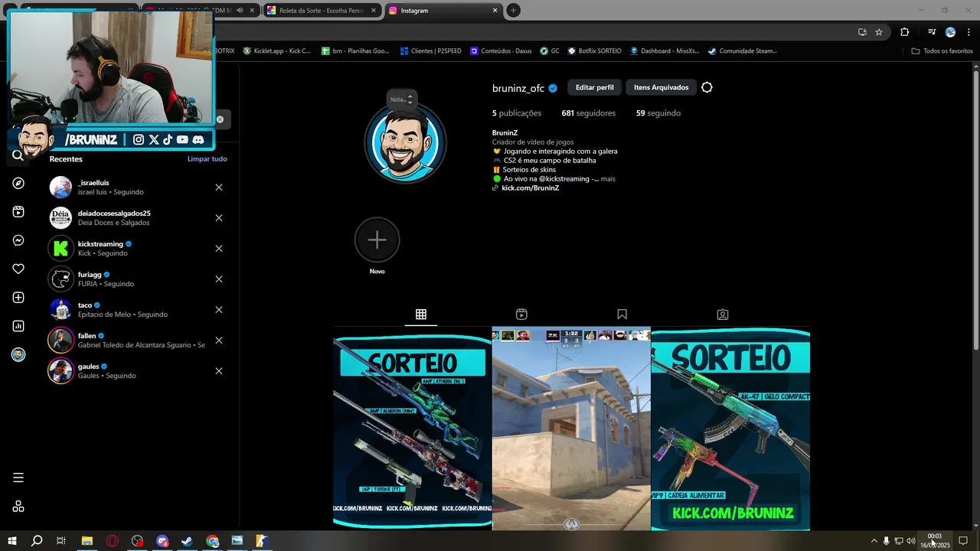Image resolution: width=980 pixels, height=551 pixels.
Task: Remove fallen from recent searches
Action: tap(219, 341)
